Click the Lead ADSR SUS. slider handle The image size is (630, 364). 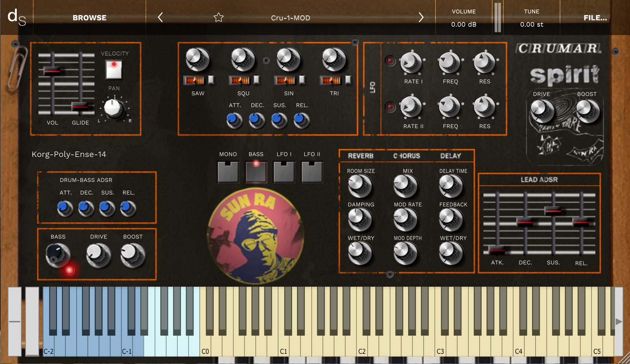553,211
